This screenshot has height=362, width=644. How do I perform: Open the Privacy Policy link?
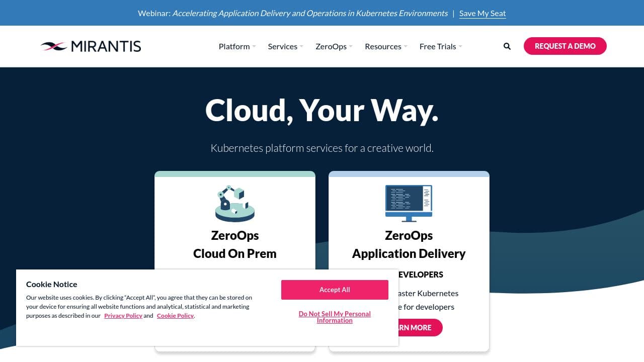pyautogui.click(x=123, y=316)
